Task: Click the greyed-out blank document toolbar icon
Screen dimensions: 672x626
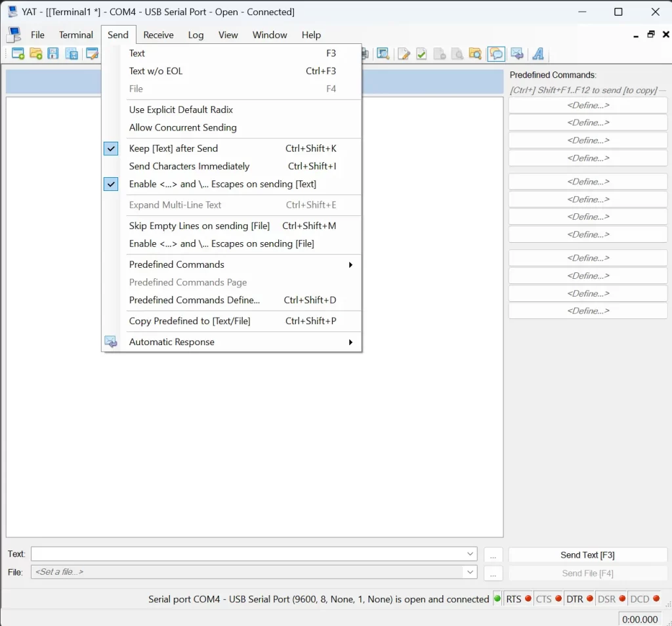Action: pos(440,54)
